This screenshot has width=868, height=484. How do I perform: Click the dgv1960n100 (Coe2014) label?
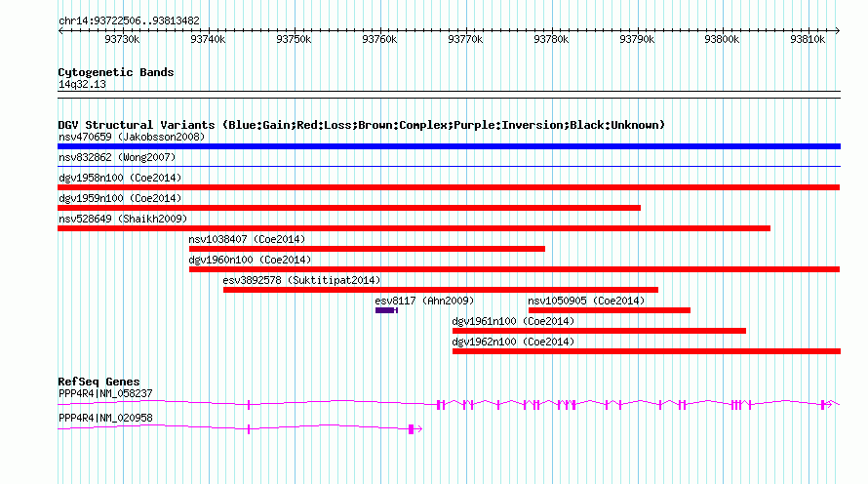[x=250, y=260]
